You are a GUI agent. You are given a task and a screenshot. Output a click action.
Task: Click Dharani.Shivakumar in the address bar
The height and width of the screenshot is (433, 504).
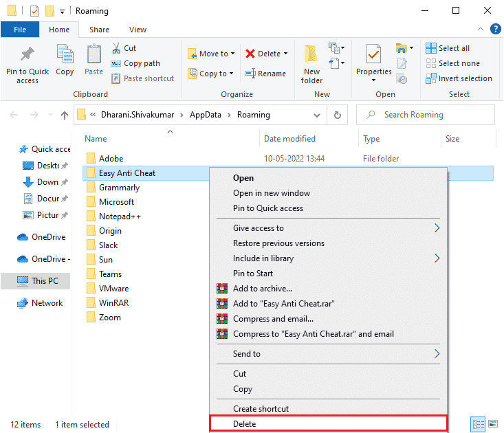(138, 115)
